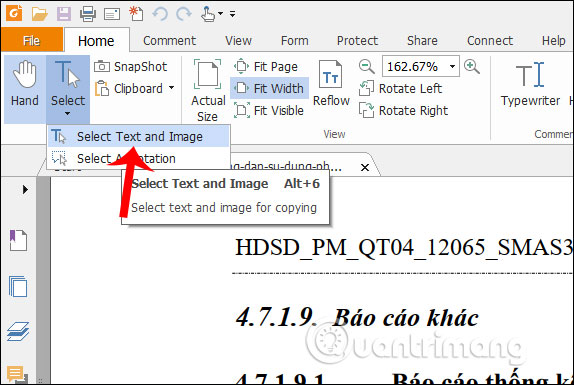Take a SnapShot of the page

point(131,67)
